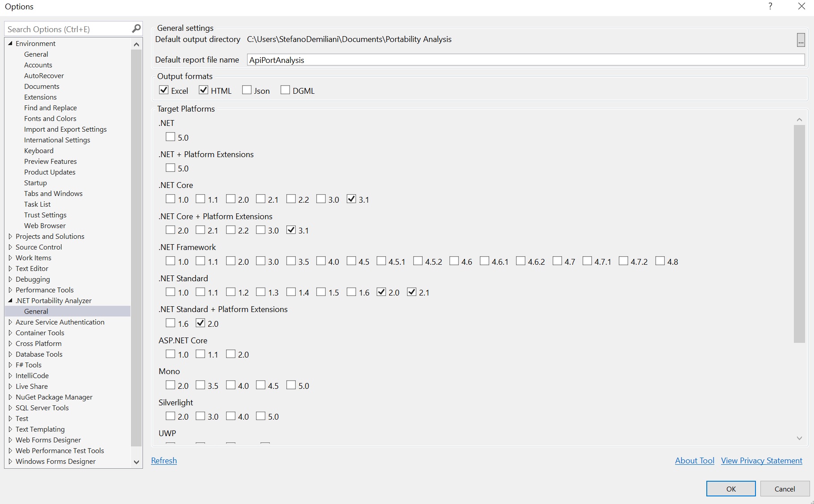Viewport: 814px width, 504px height.
Task: Open the View Privacy Statement link
Action: (x=761, y=461)
